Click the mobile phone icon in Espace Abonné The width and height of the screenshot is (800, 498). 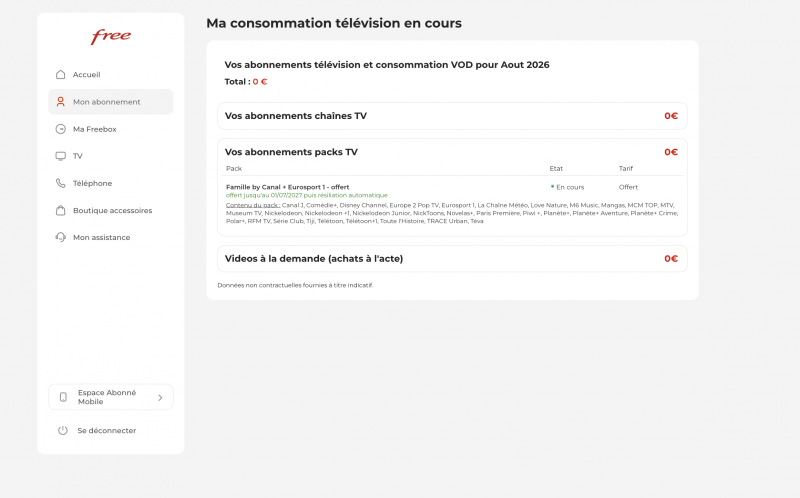[x=63, y=397]
